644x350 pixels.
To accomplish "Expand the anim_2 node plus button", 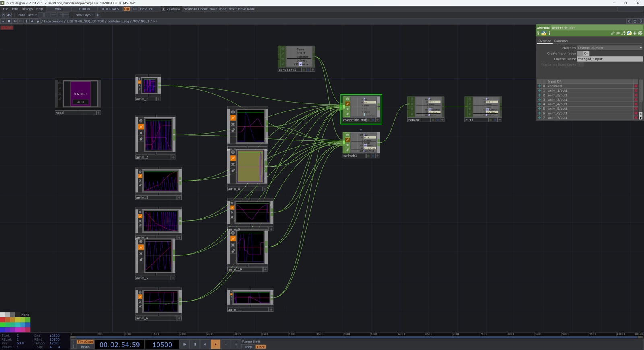I will click(173, 157).
